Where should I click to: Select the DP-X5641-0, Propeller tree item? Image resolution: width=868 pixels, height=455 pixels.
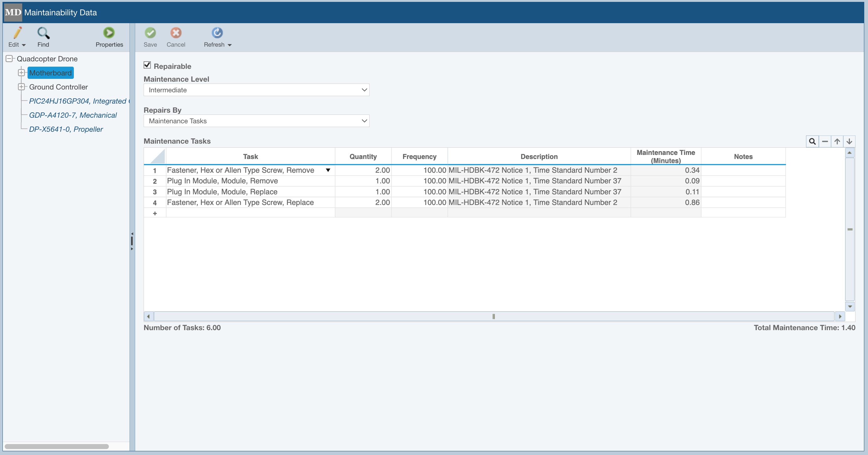point(66,130)
